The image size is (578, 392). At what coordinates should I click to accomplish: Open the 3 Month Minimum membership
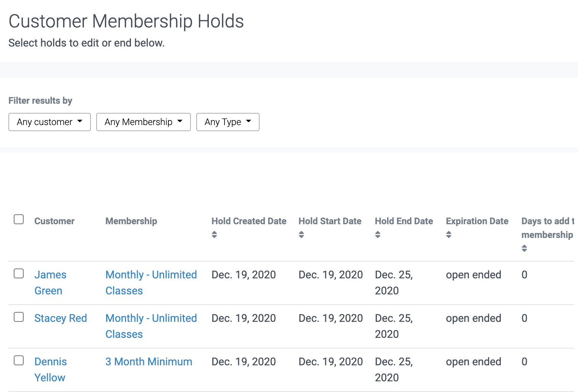point(149,361)
